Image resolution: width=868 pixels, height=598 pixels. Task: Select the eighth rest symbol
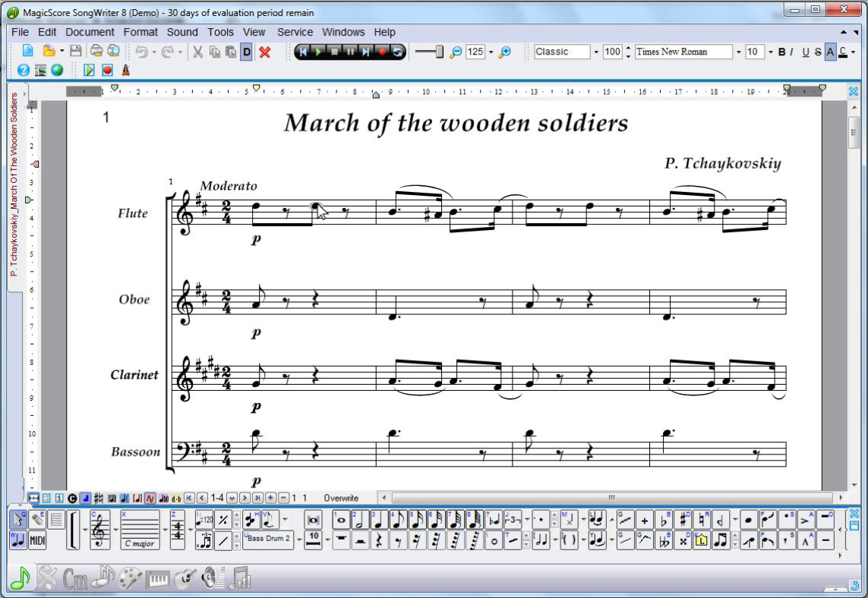(398, 540)
